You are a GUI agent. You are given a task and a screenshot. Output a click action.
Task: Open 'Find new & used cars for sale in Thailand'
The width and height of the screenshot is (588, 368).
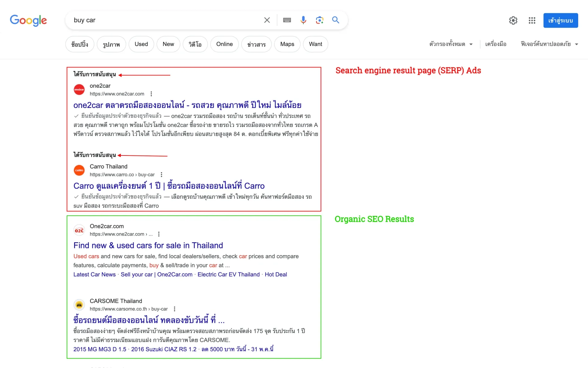pos(148,245)
